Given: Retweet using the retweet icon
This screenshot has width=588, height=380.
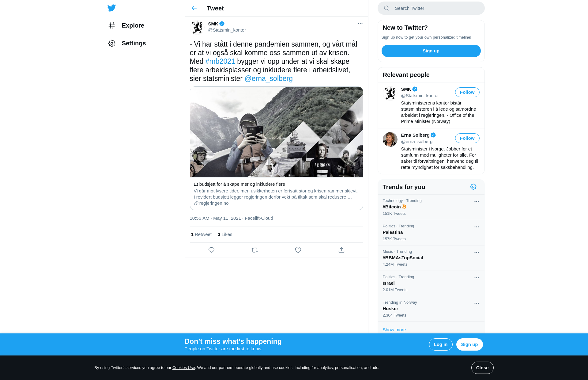Looking at the screenshot, I should click(x=255, y=250).
